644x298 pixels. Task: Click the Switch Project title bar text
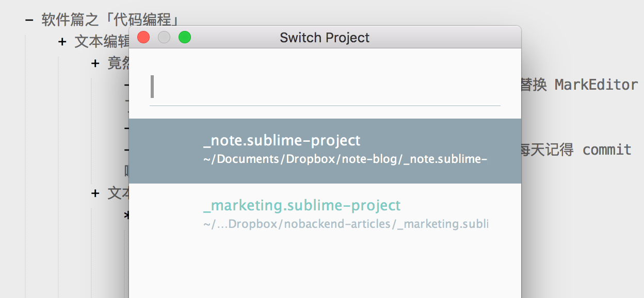325,38
